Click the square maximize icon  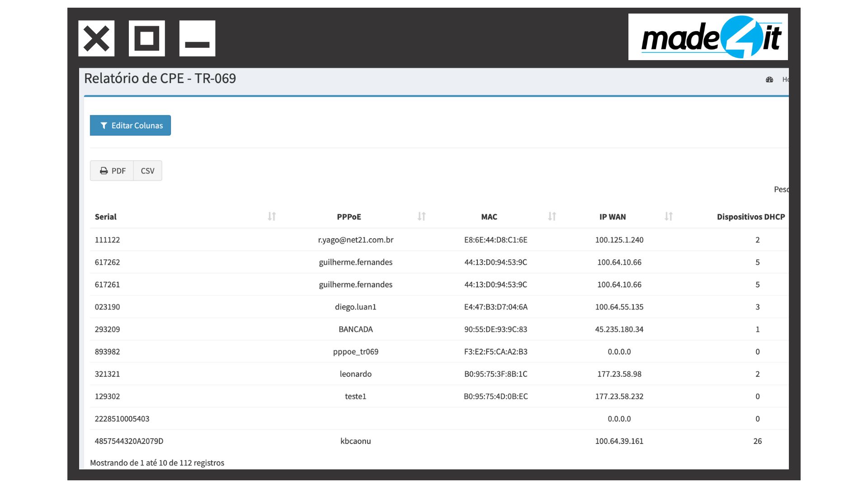[x=147, y=38]
